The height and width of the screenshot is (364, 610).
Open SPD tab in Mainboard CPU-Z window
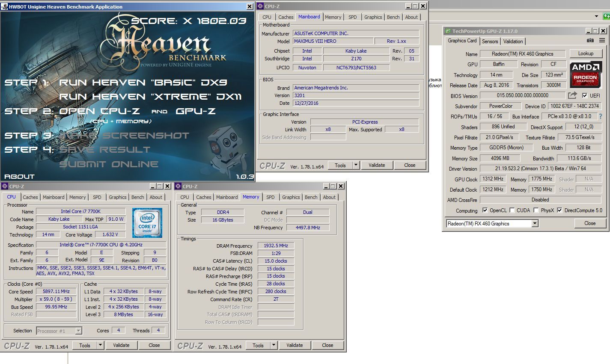352,17
